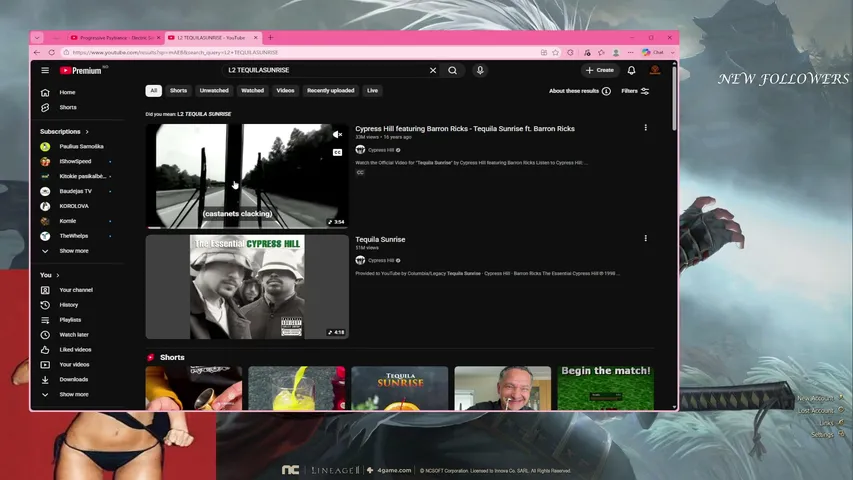This screenshot has width=853, height=480.
Task: Open Your channel
Action: [x=76, y=290]
